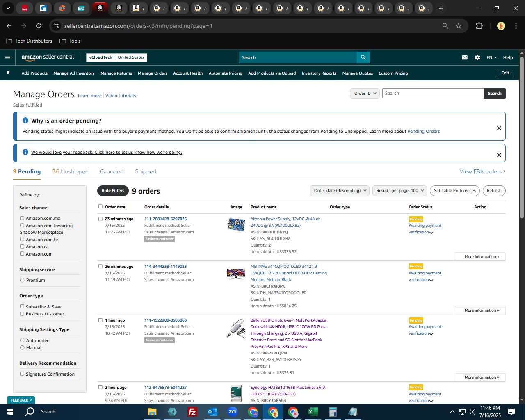This screenshot has width=525, height=420.
Task: Click the Hide Filters button
Action: (x=113, y=191)
